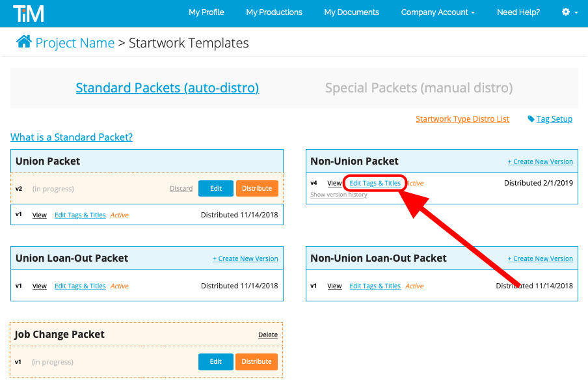Screen dimensions: 588x386
Task: Distribute the Job Change Packet
Action: tap(256, 362)
